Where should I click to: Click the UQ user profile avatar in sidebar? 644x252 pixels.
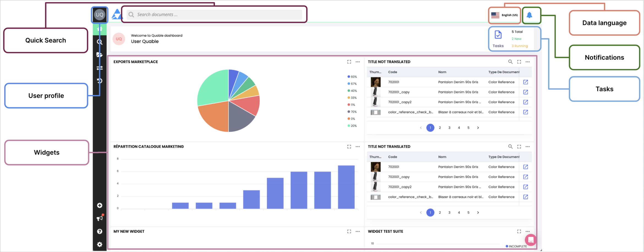click(x=99, y=15)
